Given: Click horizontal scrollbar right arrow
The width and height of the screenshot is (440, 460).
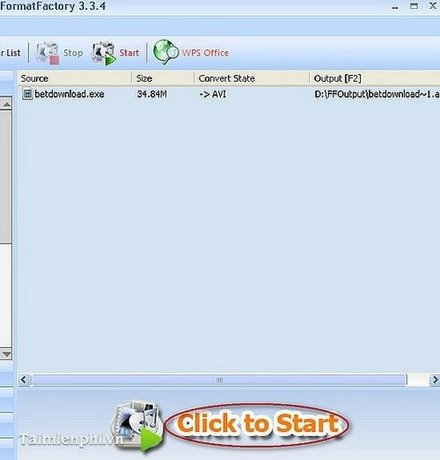Looking at the screenshot, I should click(x=434, y=380).
